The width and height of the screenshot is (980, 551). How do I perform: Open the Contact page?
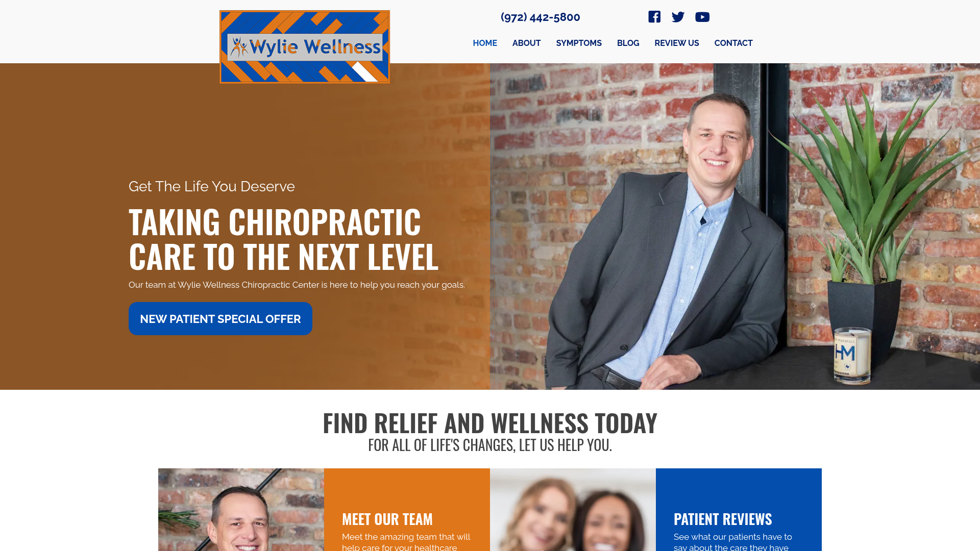[733, 43]
